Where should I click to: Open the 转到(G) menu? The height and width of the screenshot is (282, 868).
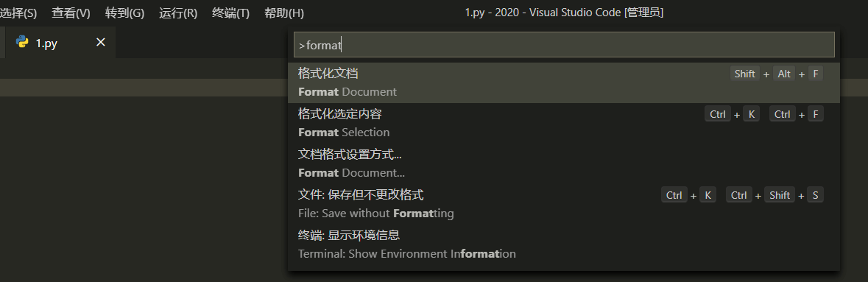[124, 13]
